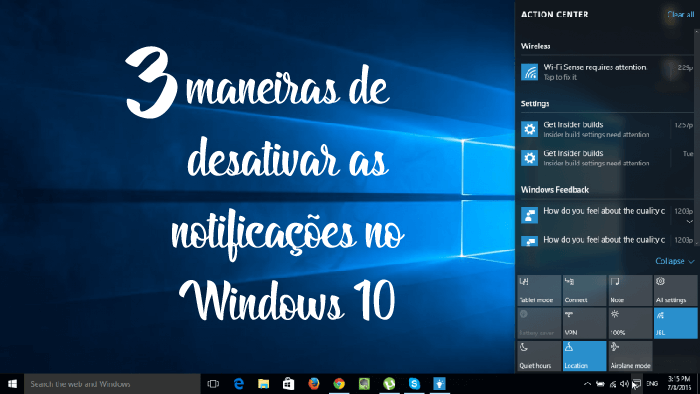Disable the Location tile

[x=584, y=356]
